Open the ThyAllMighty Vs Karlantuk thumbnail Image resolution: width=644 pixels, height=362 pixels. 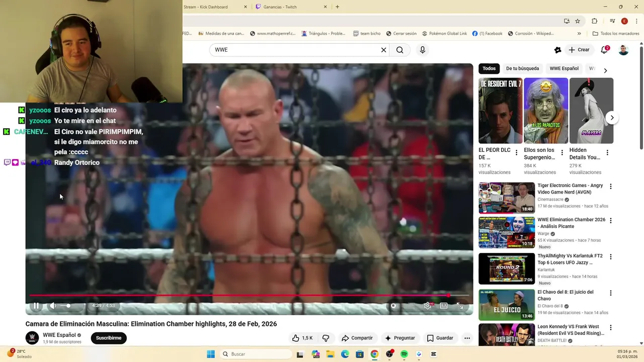tap(507, 268)
